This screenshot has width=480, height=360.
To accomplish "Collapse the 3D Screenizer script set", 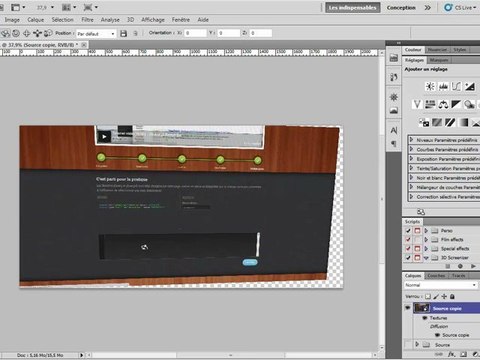I will pyautogui.click(x=426, y=258).
